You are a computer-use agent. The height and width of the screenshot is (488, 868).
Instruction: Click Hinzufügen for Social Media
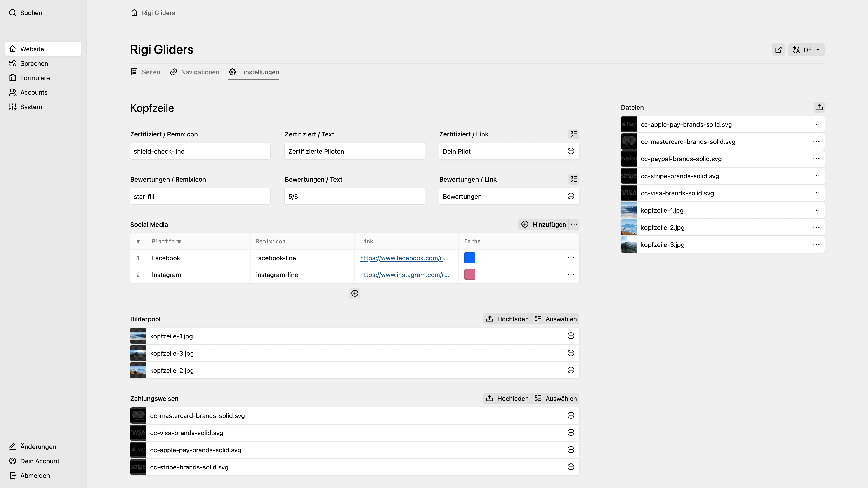click(x=543, y=224)
